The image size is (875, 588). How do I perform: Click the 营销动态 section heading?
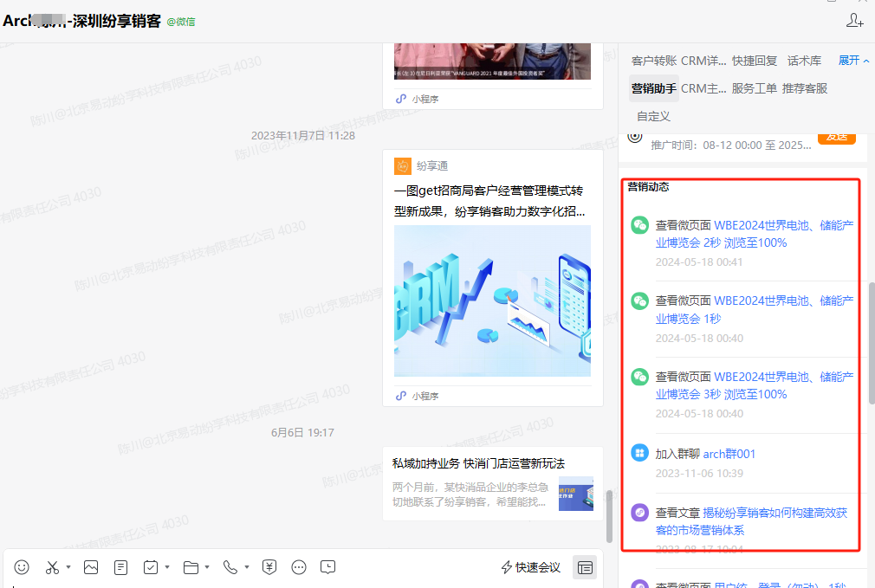[648, 187]
